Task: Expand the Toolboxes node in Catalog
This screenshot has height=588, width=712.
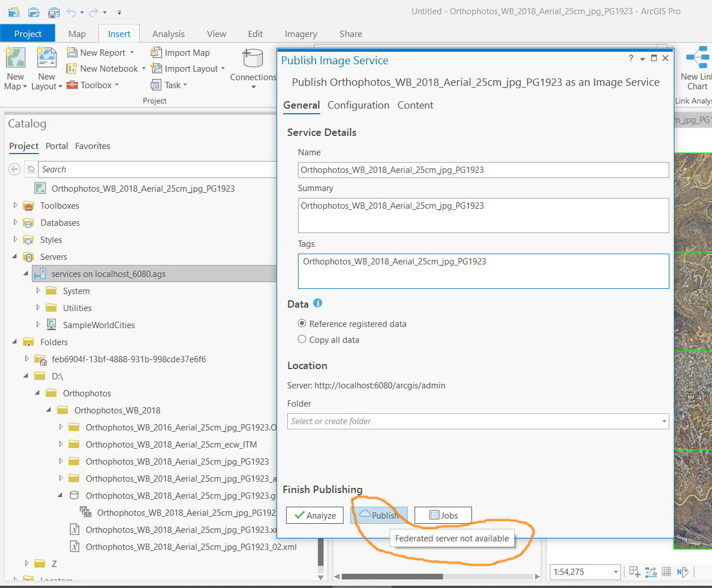Action: pos(15,205)
